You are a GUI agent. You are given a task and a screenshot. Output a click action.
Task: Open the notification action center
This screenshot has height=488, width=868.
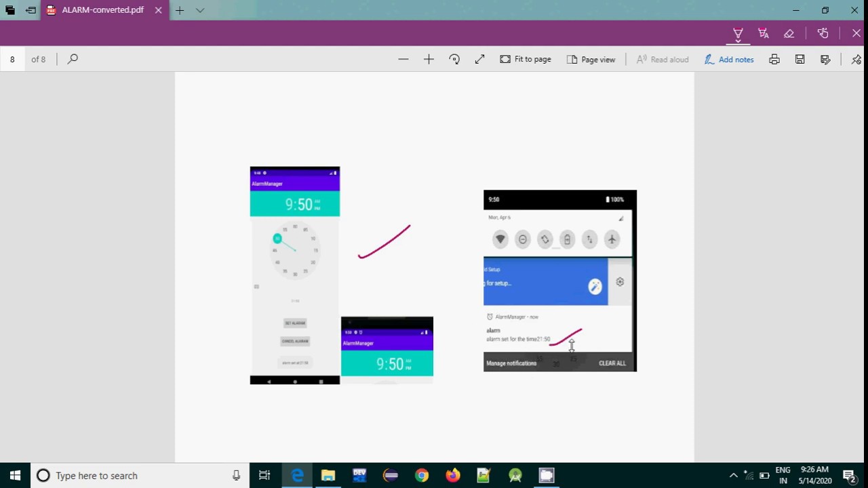[x=849, y=476]
